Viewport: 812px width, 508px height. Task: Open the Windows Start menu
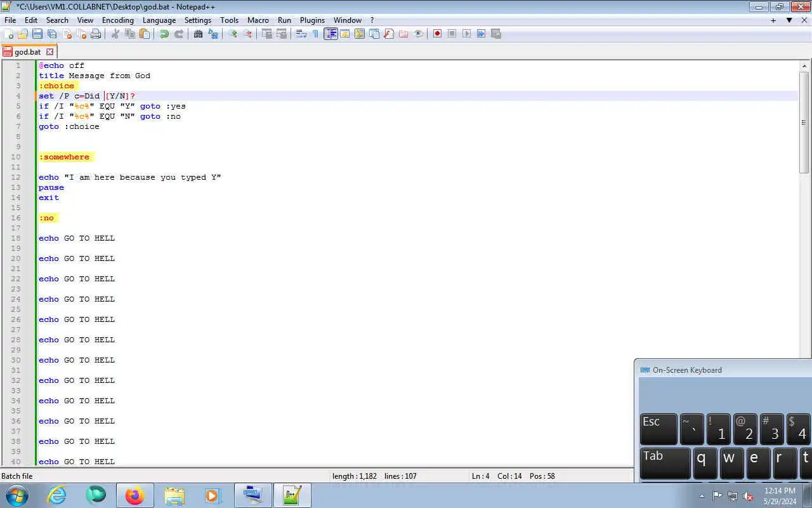(x=16, y=495)
